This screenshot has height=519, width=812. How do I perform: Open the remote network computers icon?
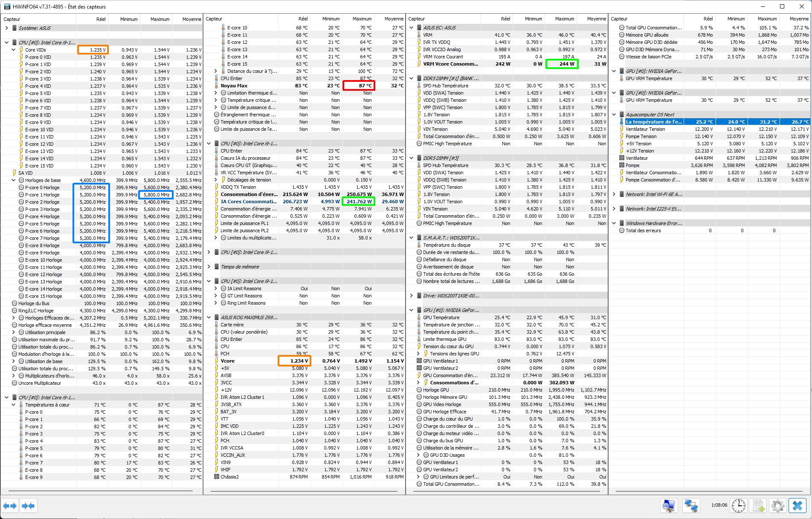click(x=690, y=506)
